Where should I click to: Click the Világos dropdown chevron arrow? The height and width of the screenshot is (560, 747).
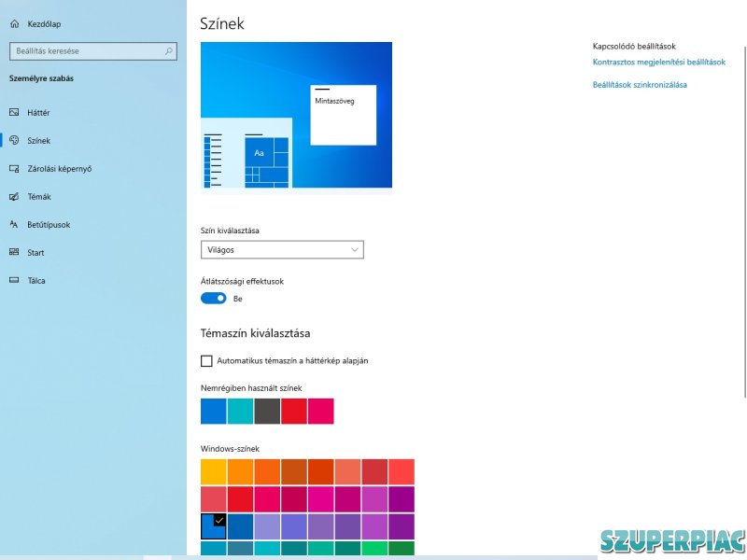click(354, 250)
